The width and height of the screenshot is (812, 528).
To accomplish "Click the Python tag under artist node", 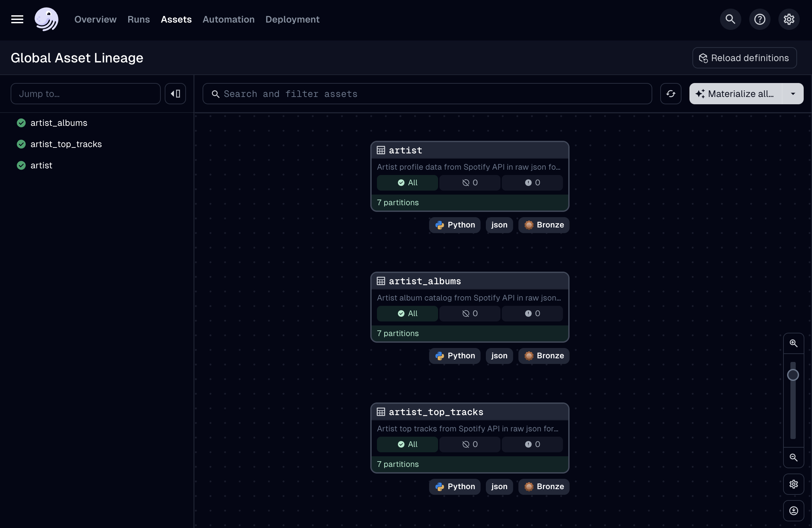I will 455,225.
